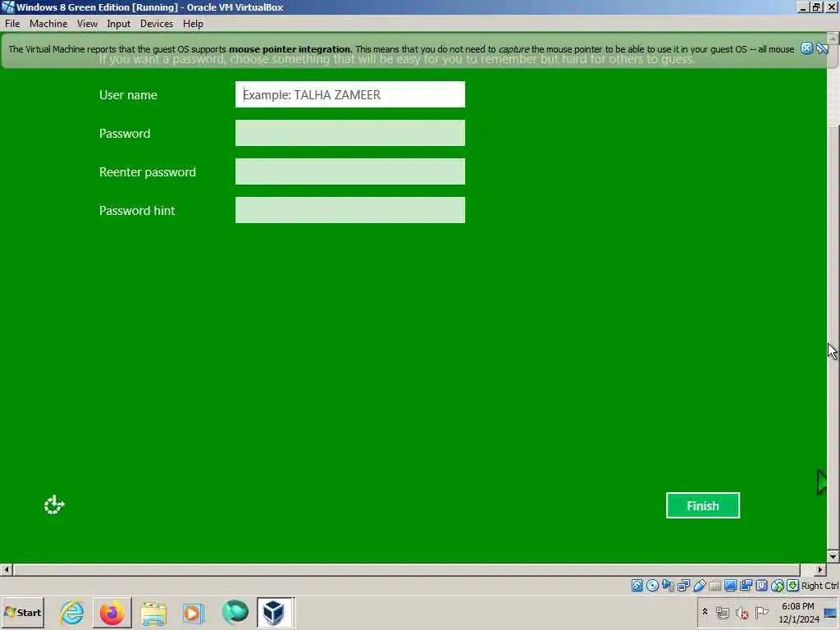840x630 pixels.
Task: Open the Devices menu
Action: click(157, 24)
